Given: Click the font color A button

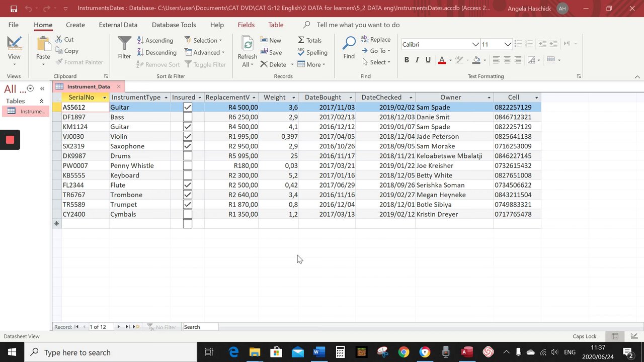Looking at the screenshot, I should [x=442, y=60].
